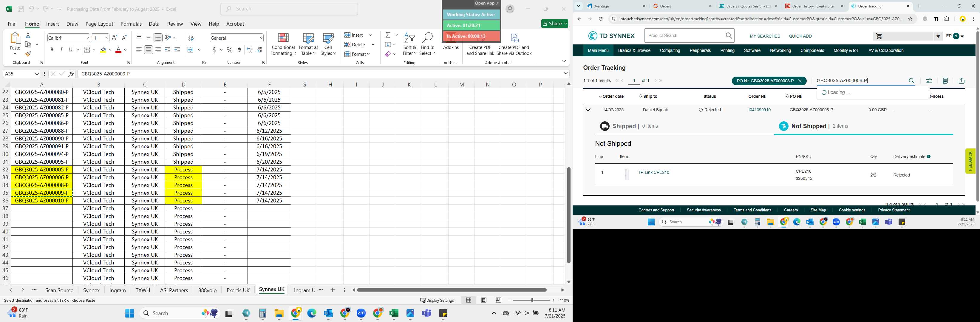Add a new sheet with plus icon
Image resolution: width=980 pixels, height=322 pixels.
coord(333,290)
